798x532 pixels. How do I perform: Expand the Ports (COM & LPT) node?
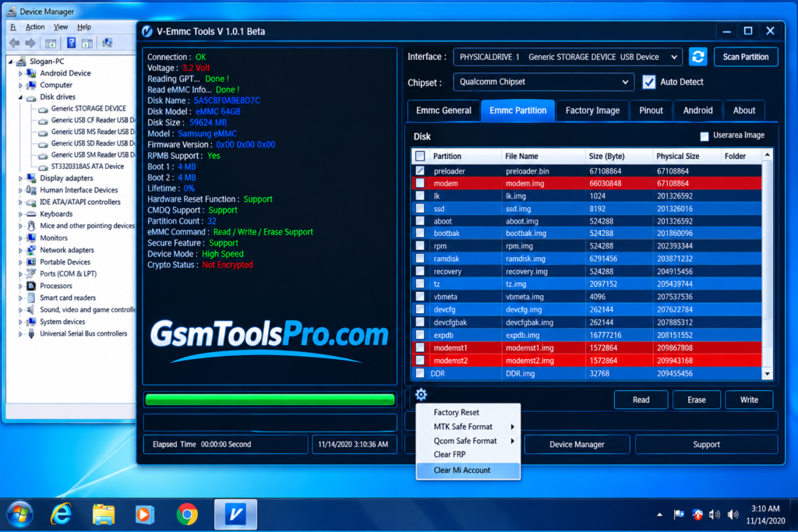(20, 274)
